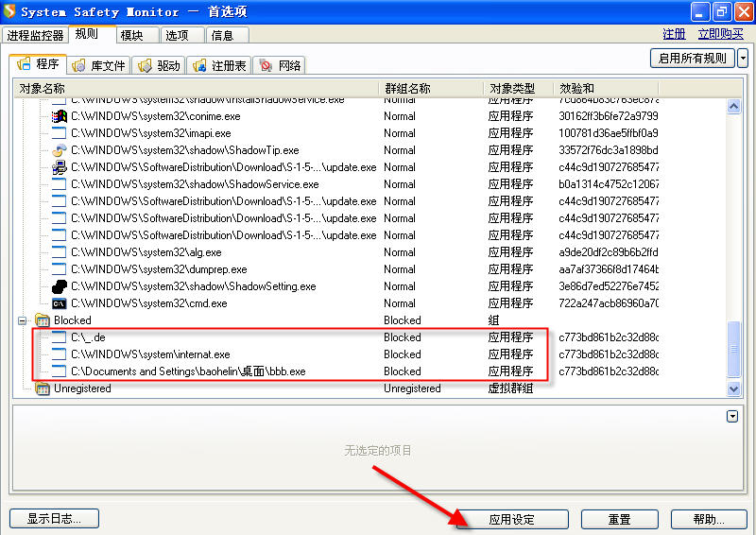Click the 组 type cell for Blocked
Screen dimensions: 756x535
pos(493,320)
